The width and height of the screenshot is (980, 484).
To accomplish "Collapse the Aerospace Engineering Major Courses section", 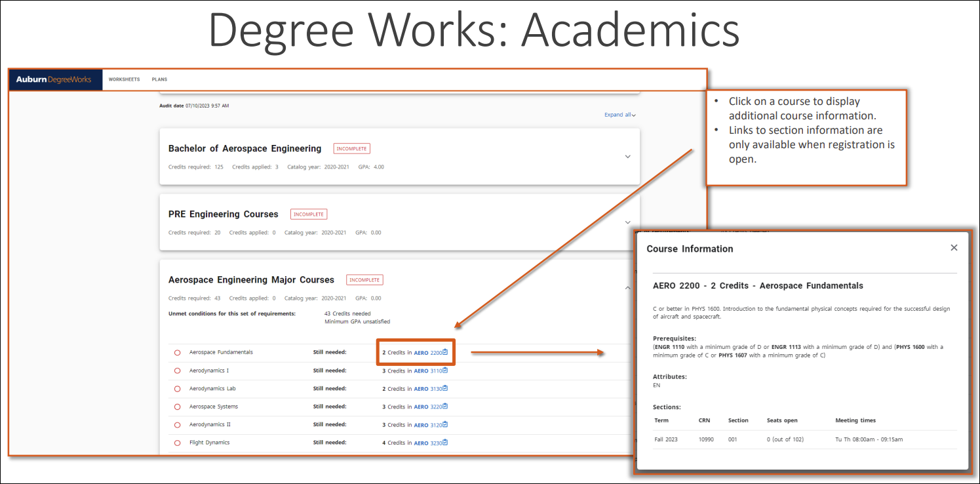I will coord(627,289).
